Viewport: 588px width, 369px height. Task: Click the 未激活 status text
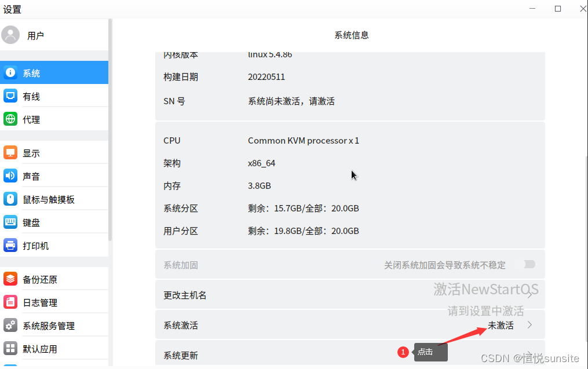(501, 325)
